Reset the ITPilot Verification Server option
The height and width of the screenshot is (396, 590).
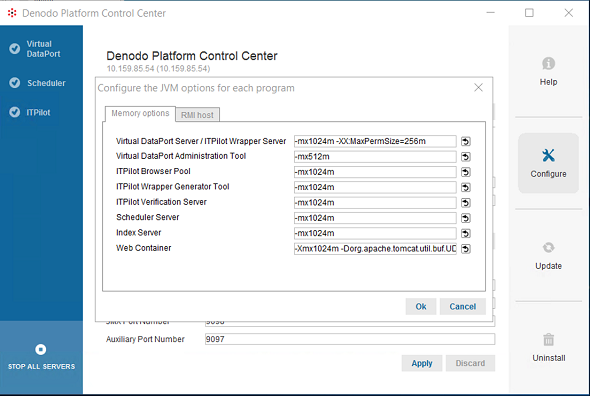(x=466, y=203)
